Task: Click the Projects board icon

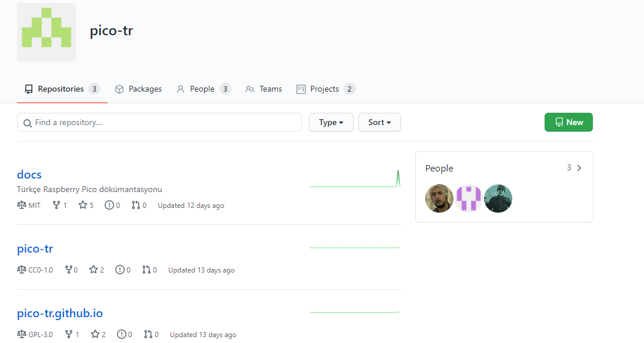Action: [x=301, y=89]
